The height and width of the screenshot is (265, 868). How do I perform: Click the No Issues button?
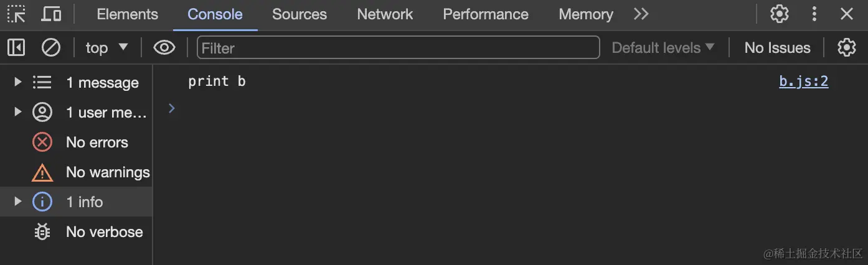click(777, 47)
